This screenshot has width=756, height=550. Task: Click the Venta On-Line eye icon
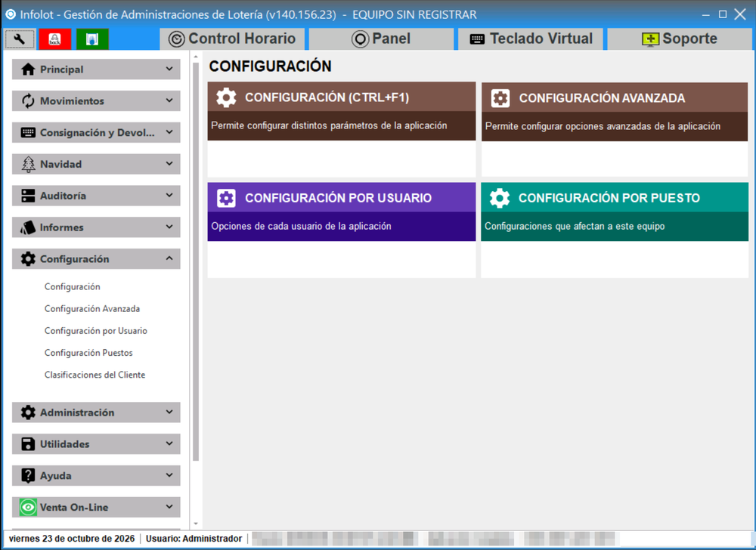28,507
